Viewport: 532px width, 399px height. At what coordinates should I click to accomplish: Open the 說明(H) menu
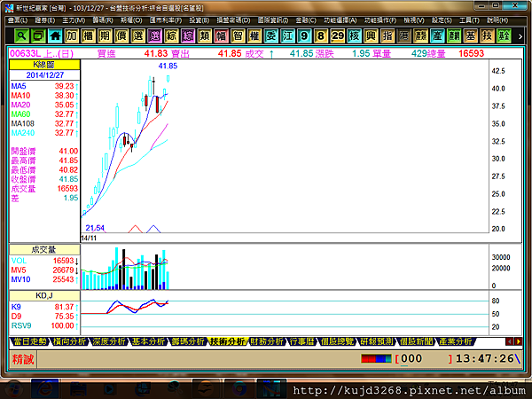click(497, 20)
